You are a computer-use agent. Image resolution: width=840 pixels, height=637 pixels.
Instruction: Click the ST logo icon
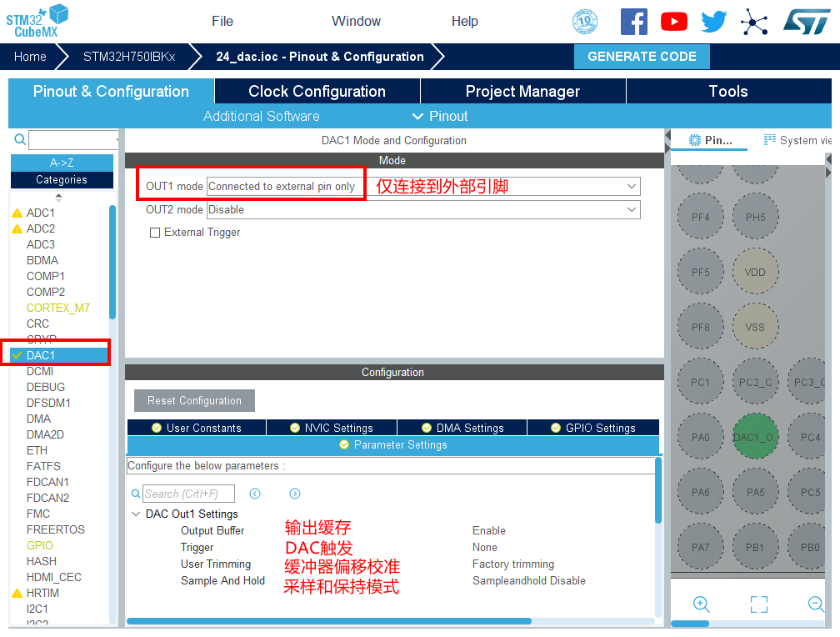[806, 22]
